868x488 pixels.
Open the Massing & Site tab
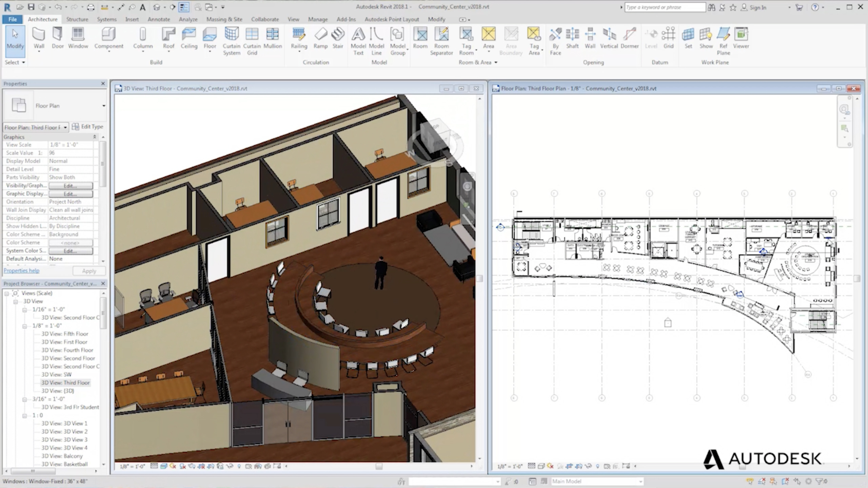pos(224,19)
